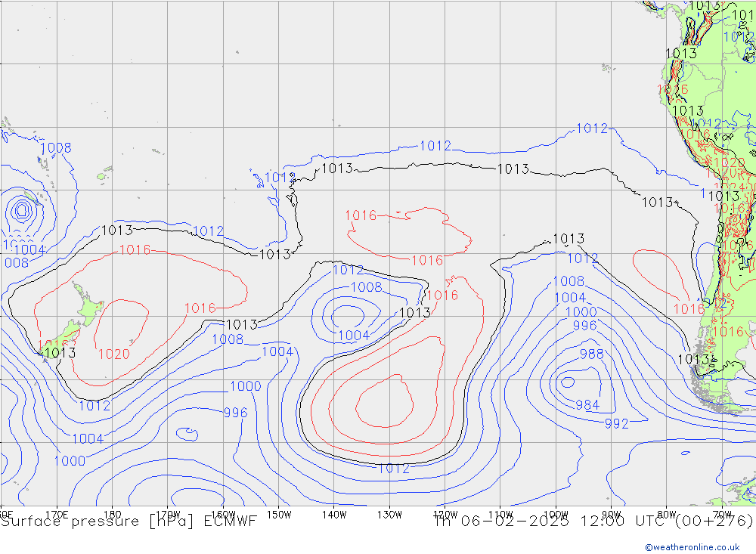The height and width of the screenshot is (554, 756).
Task: Click the 130W longitude axis label
Action: (x=389, y=515)
